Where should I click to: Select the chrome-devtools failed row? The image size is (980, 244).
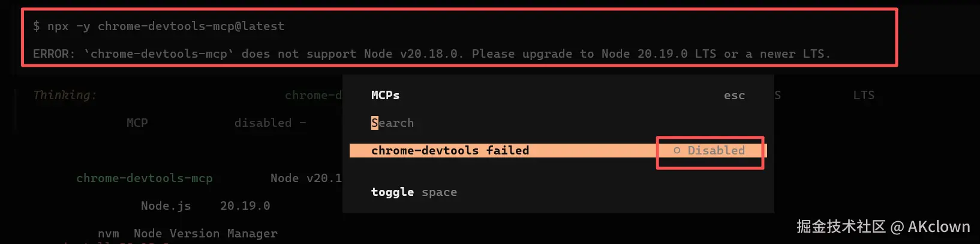(450, 151)
